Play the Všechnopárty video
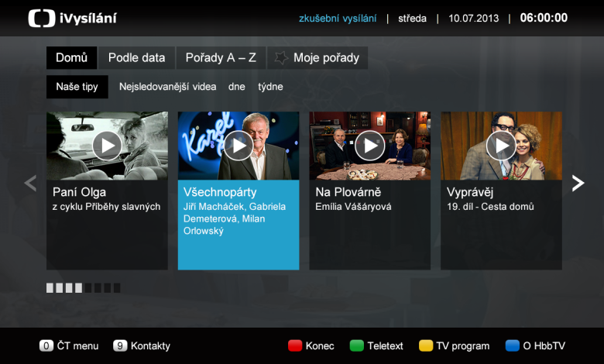 [239, 146]
